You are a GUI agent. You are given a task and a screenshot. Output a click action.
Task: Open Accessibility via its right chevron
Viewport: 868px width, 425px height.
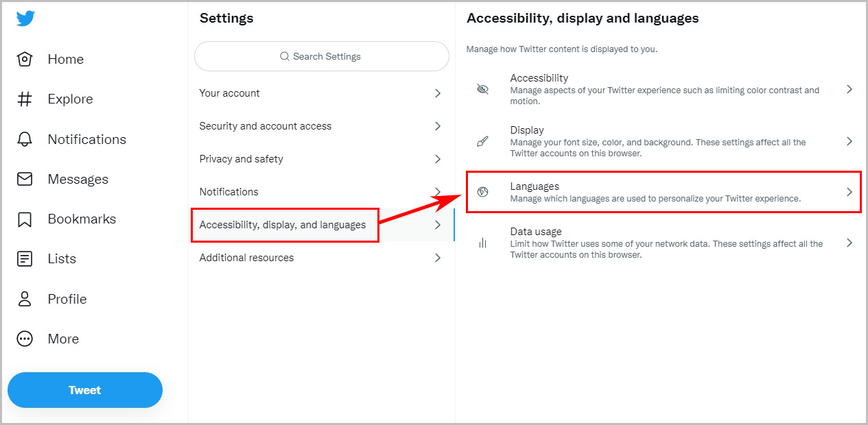click(x=849, y=89)
